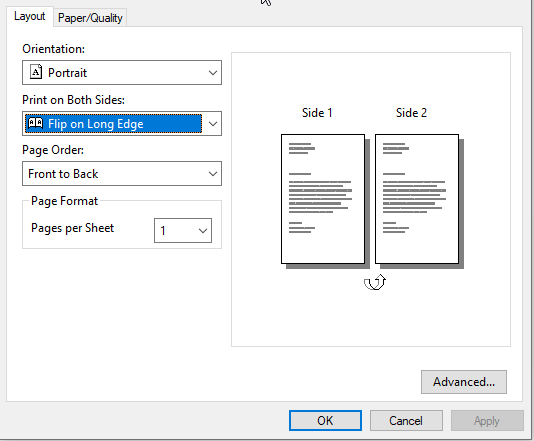This screenshot has height=441, width=534.
Task: Click the Side 2 page preview thumbnail
Action: tap(417, 199)
